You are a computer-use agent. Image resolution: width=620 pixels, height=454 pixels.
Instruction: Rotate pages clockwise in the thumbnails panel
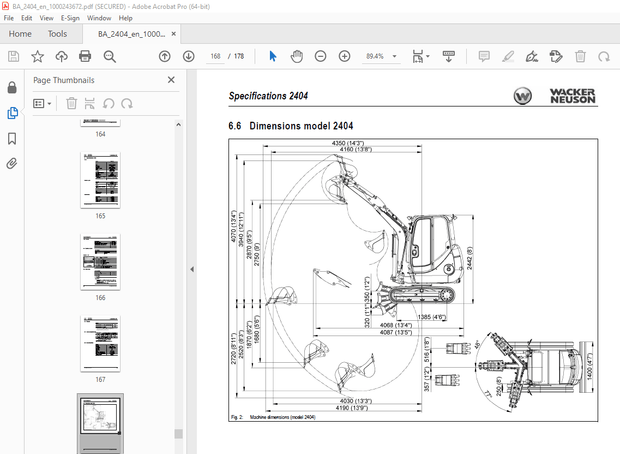click(x=127, y=104)
